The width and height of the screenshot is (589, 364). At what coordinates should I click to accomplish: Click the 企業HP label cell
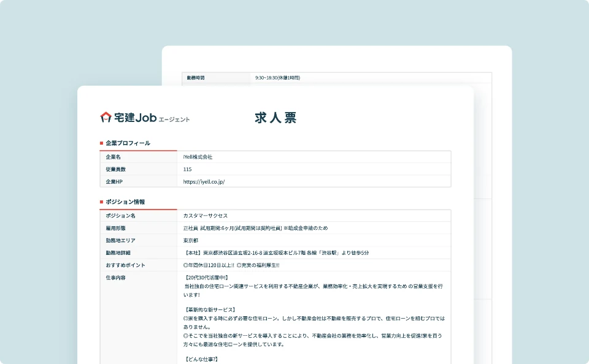coord(138,181)
